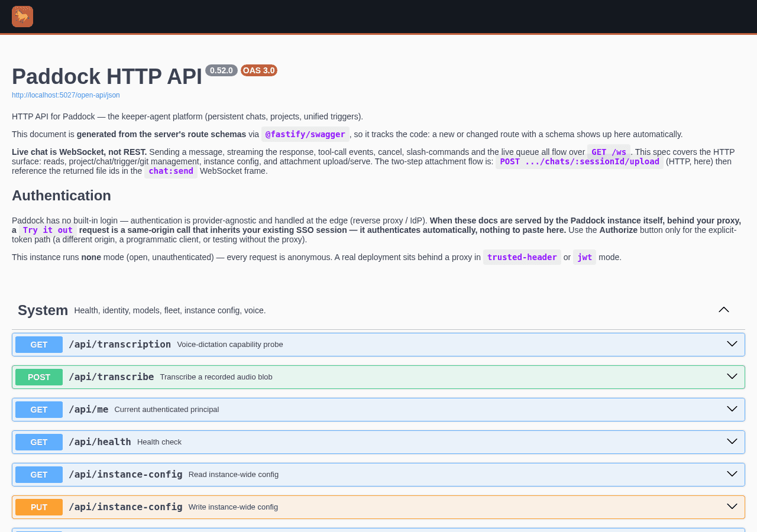Click the 'Try it out' code label

click(x=48, y=230)
